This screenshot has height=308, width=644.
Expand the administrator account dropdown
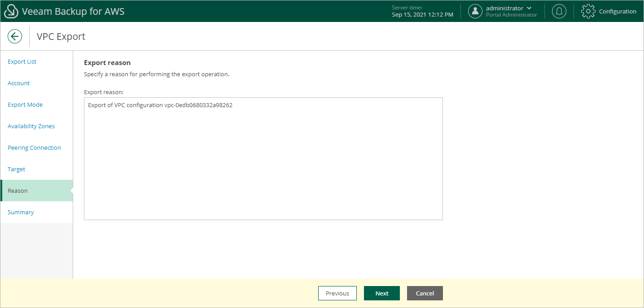point(529,8)
